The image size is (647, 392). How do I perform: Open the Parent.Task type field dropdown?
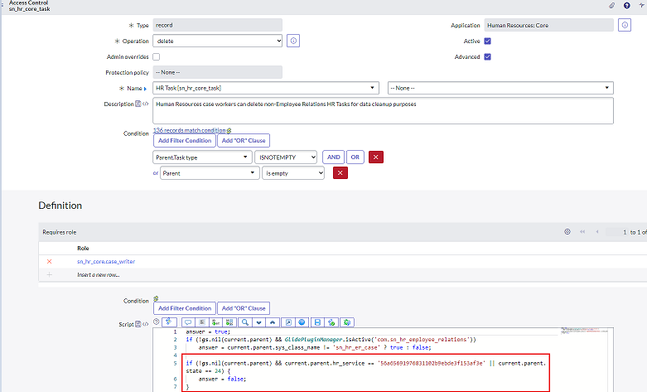pos(202,157)
